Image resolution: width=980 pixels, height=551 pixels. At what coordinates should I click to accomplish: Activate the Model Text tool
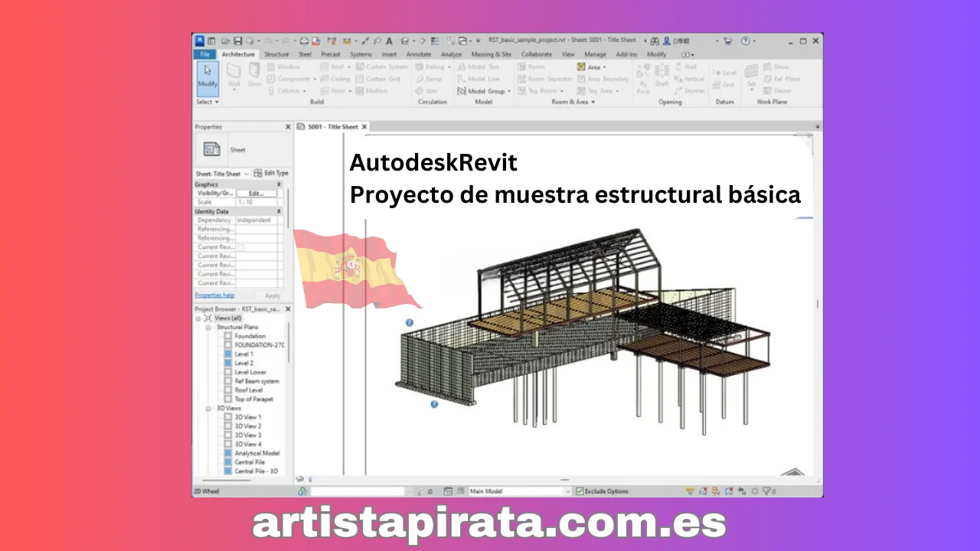point(478,67)
